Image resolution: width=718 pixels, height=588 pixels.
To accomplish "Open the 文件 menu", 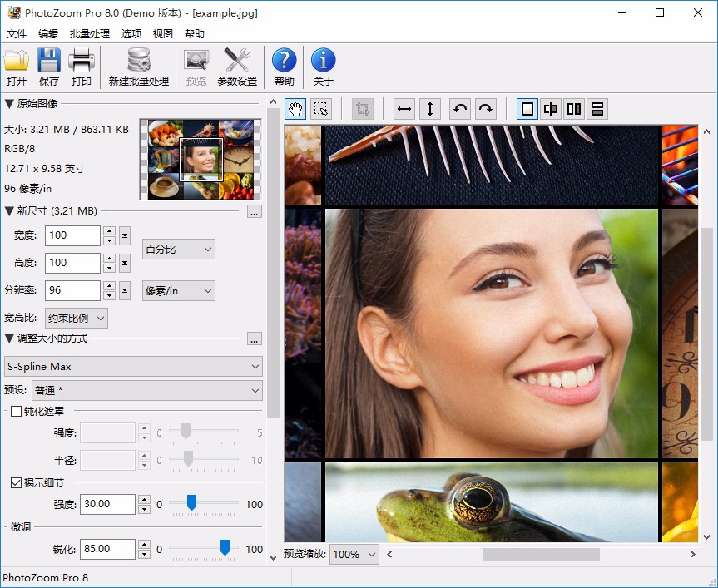I will (17, 34).
